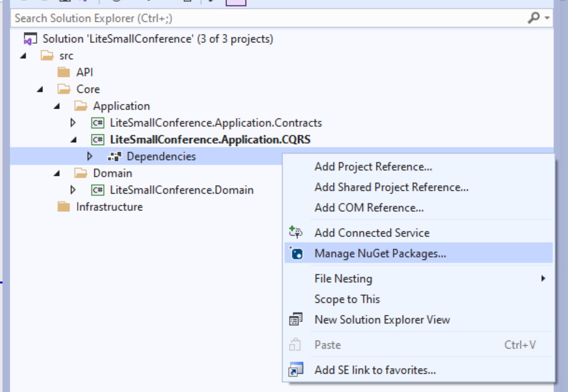
Task: Select Add COM Reference... menu entry
Action: (419, 208)
